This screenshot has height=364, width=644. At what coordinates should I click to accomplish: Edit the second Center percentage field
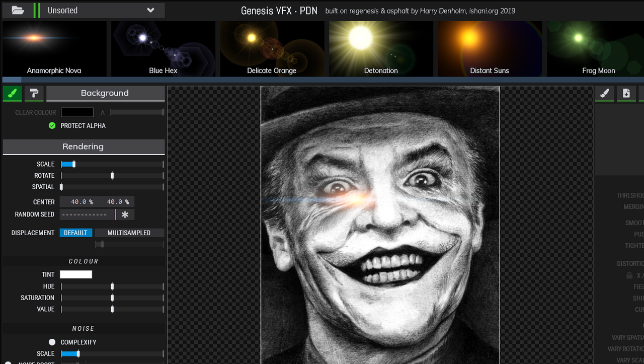point(116,202)
